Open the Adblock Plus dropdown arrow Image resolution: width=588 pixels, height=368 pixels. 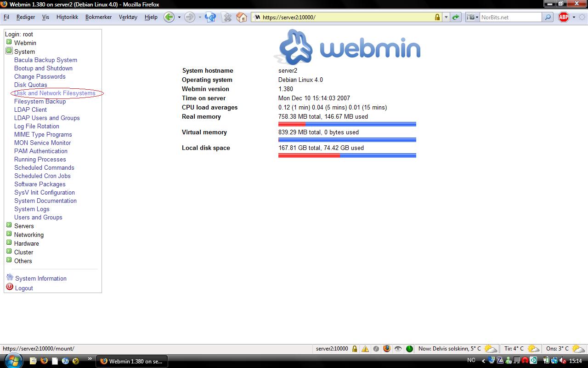pos(574,17)
